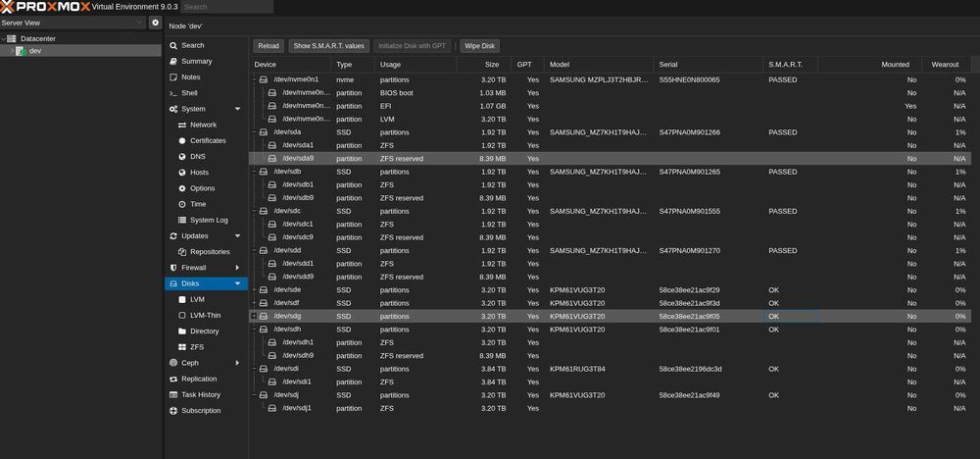Click the Search magnifier icon in node menu
The height and width of the screenshot is (459, 980).
point(173,46)
